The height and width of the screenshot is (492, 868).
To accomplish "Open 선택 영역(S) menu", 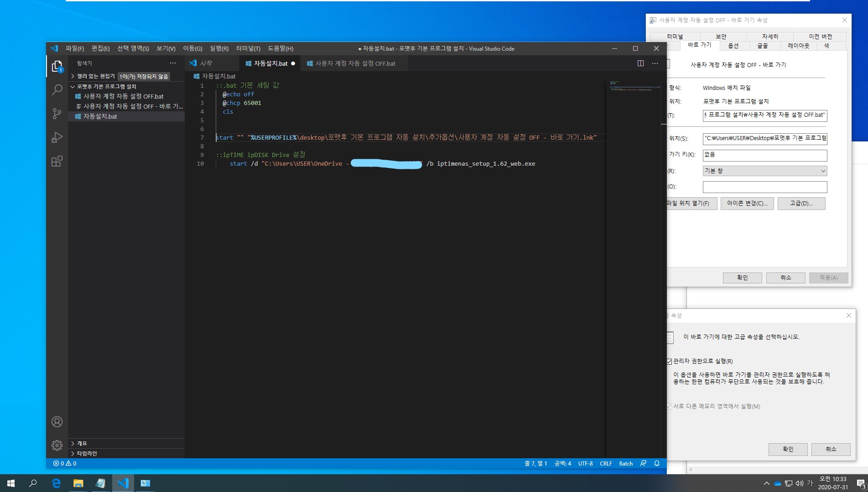I will point(133,48).
